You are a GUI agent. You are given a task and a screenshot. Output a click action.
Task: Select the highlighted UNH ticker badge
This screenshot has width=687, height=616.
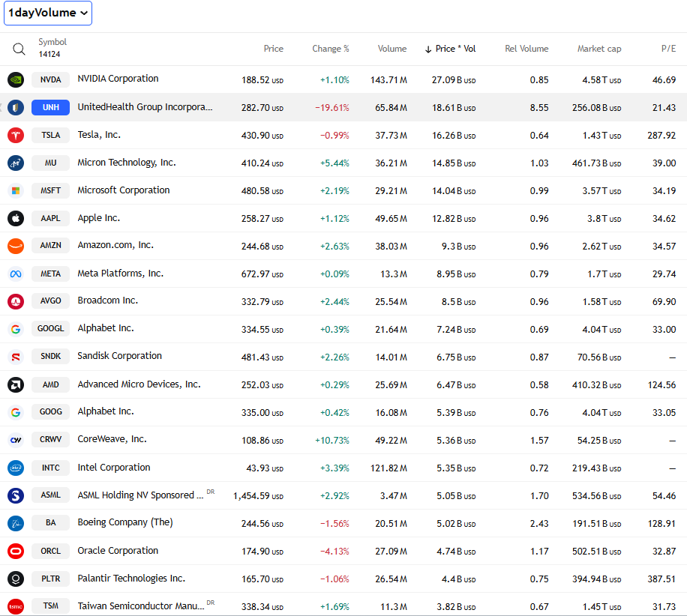coord(51,107)
